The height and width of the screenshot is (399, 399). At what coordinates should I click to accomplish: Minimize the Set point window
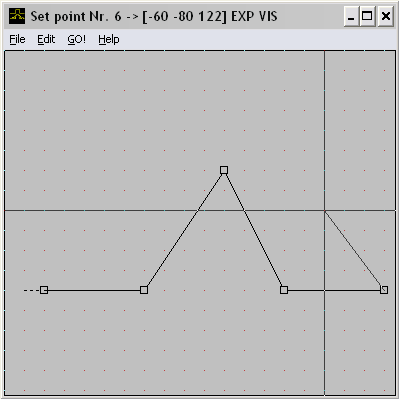coord(351,16)
